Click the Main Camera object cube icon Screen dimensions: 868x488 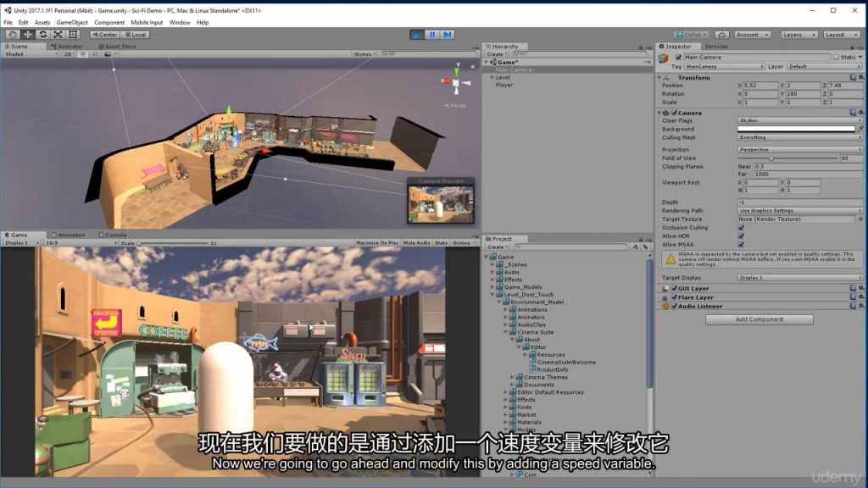point(663,58)
